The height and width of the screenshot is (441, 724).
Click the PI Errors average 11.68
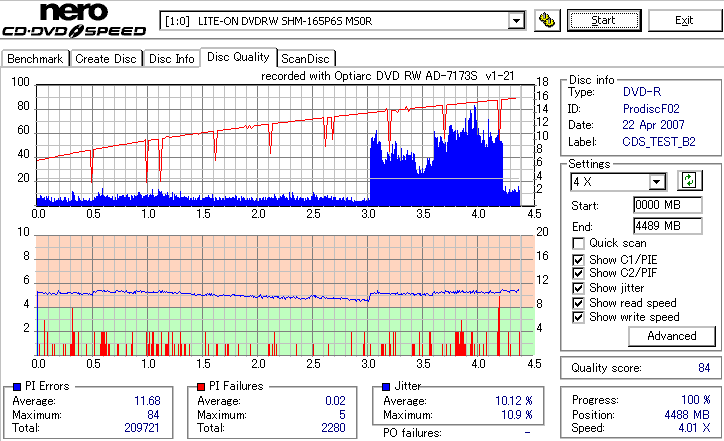(147, 401)
